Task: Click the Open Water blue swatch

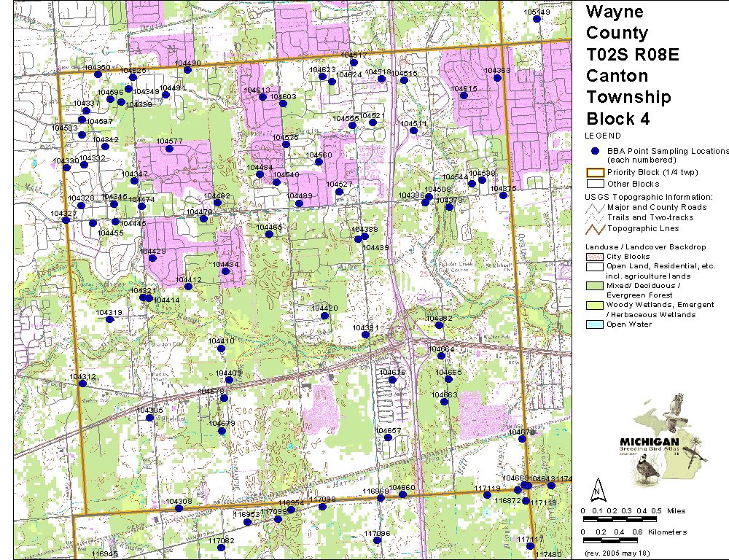Action: (595, 324)
